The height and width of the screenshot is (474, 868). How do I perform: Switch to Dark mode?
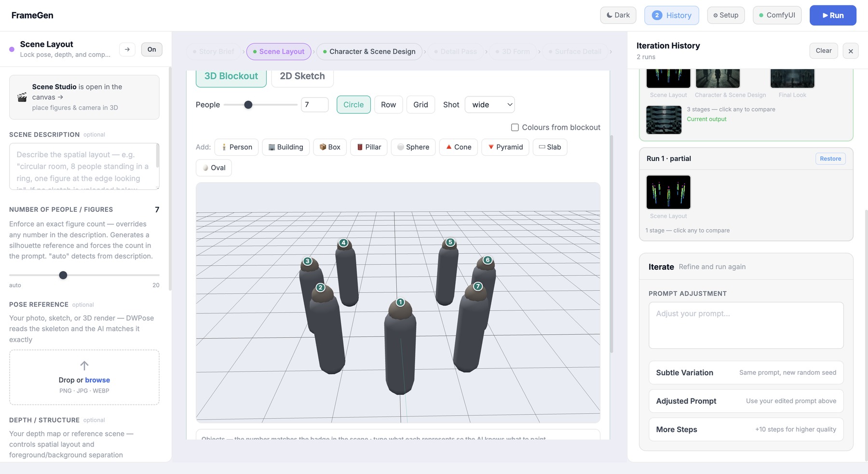coord(618,15)
